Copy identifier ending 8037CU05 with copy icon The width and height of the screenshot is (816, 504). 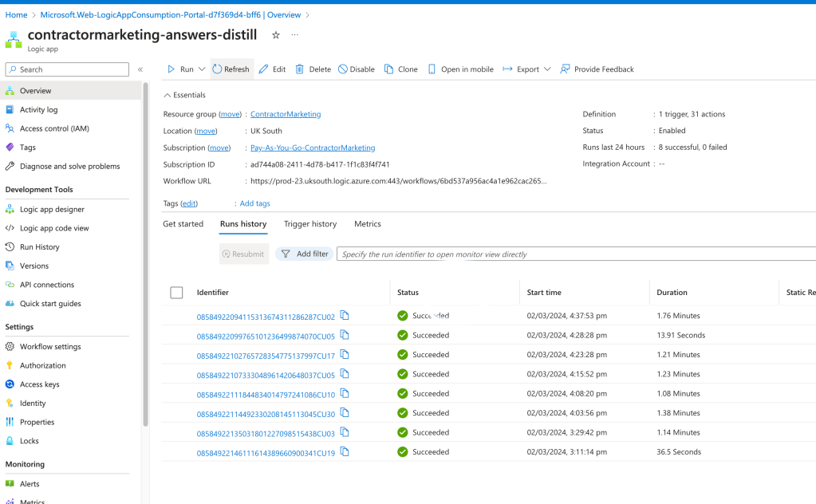click(345, 373)
